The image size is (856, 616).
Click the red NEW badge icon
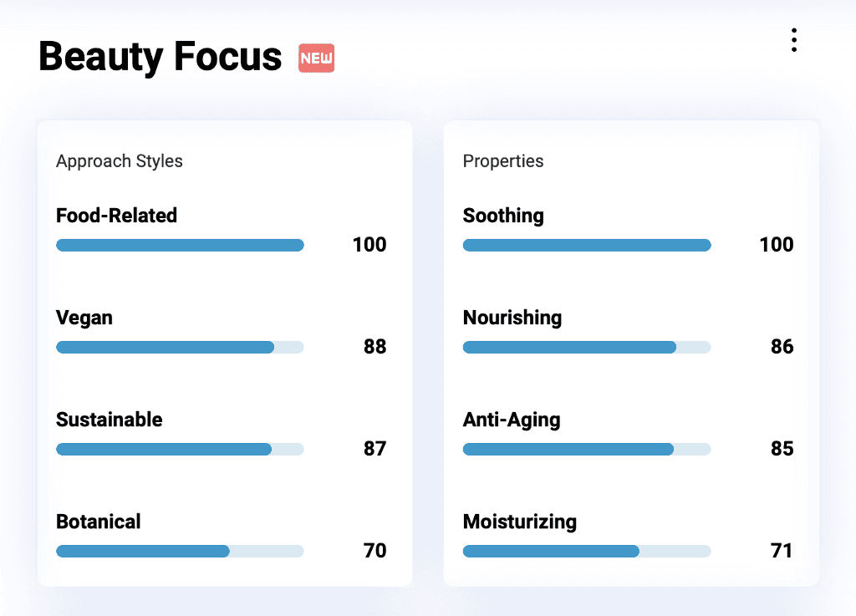tap(317, 59)
